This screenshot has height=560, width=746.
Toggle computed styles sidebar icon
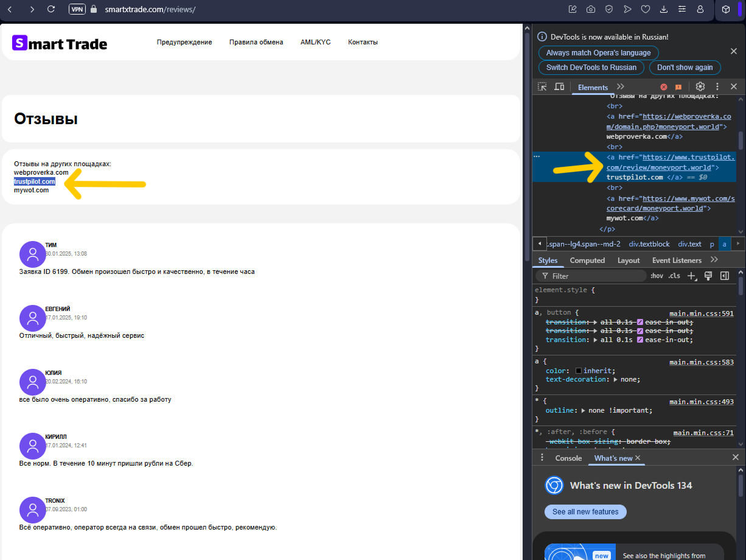pyautogui.click(x=725, y=276)
